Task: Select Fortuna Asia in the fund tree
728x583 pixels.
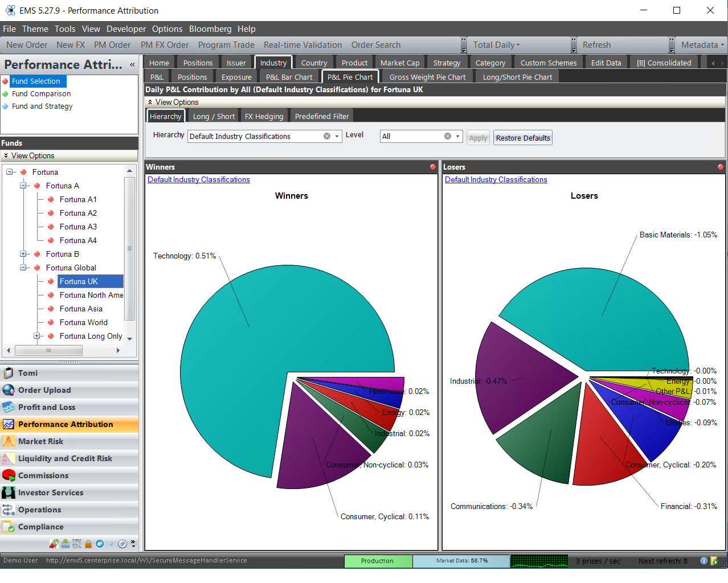Action: click(81, 309)
